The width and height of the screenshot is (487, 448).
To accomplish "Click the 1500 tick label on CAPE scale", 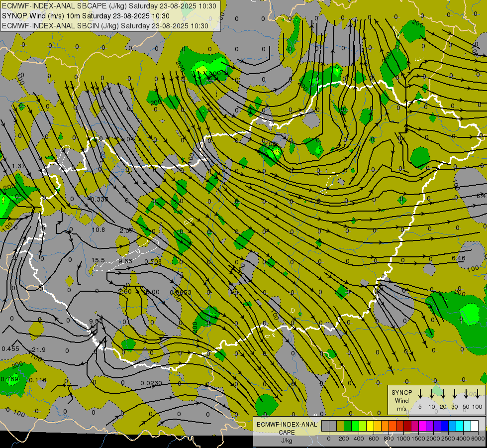I will pos(418,439).
